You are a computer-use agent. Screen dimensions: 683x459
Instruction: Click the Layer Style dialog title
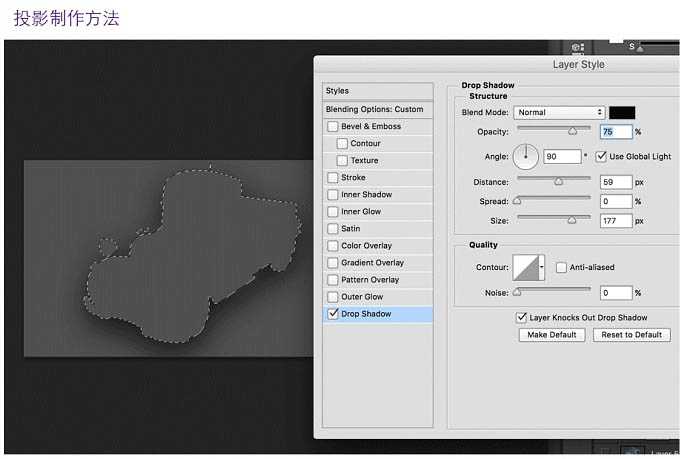(578, 64)
